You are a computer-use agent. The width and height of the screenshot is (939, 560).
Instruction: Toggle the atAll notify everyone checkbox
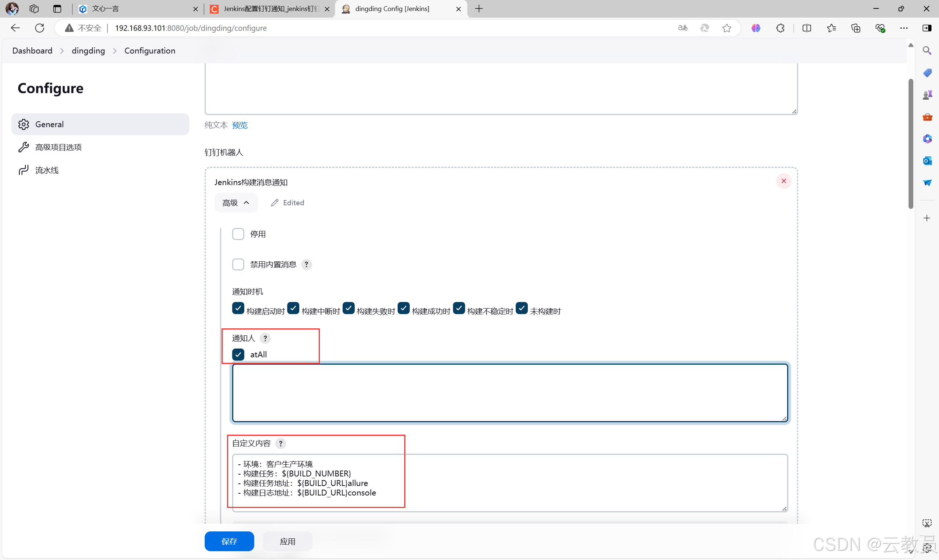tap(239, 353)
